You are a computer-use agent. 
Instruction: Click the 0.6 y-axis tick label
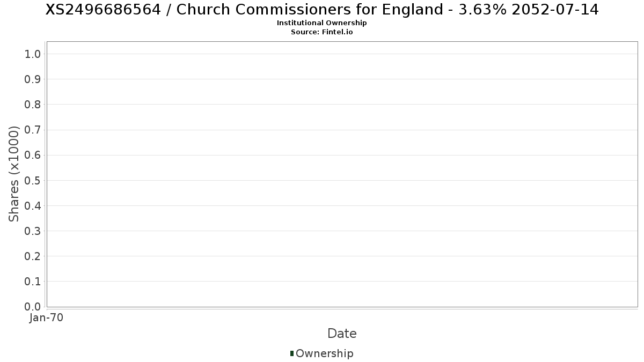tap(33, 155)
